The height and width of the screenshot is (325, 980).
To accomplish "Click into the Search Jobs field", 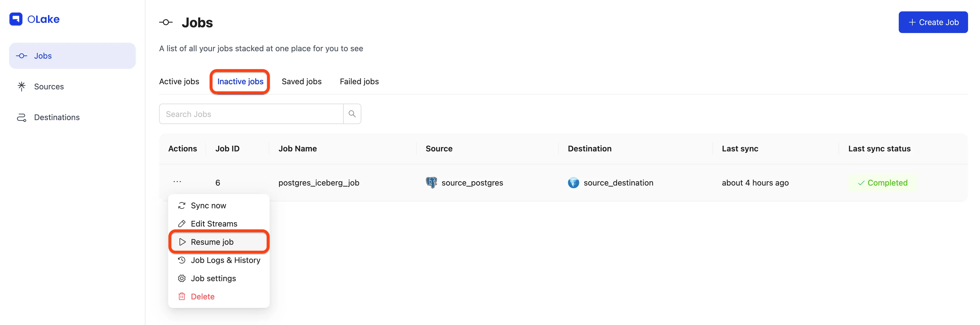I will [x=251, y=114].
